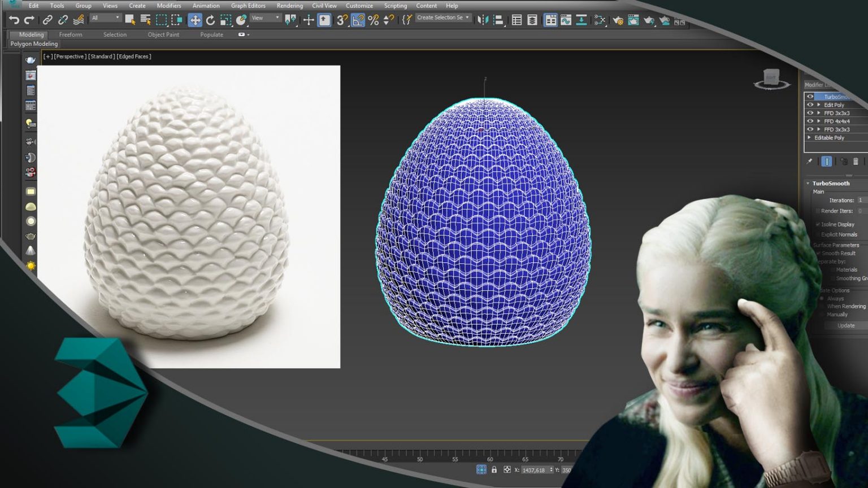868x488 pixels.
Task: Open the Modifiers menu
Action: [x=169, y=6]
